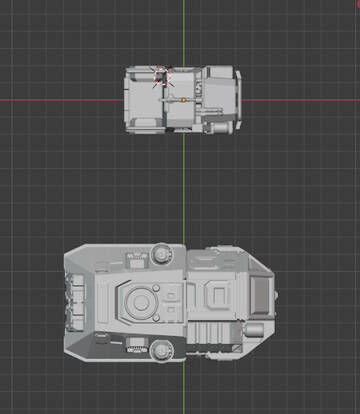360x414 pixels.
Task: Click the red X axis line beside small vehicle
Action: click(x=301, y=100)
